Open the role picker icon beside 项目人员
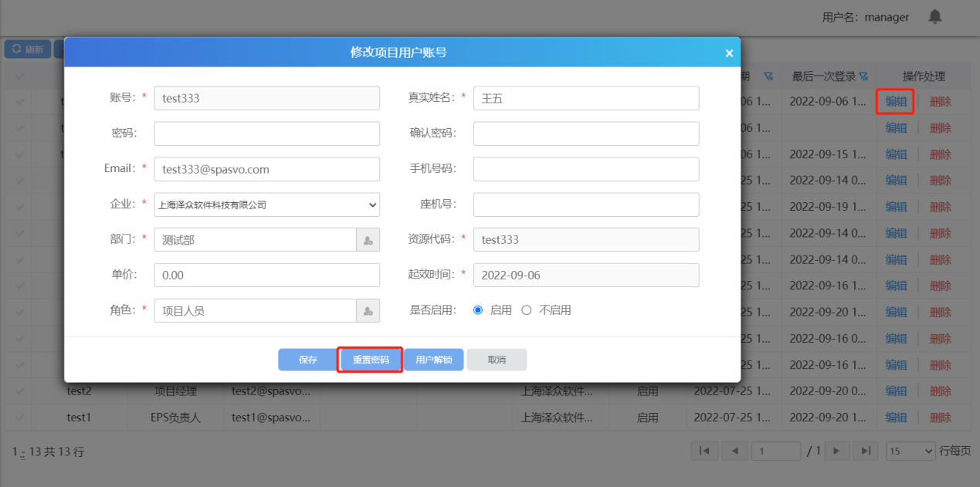Screen dimensions: 980x487 (368, 311)
